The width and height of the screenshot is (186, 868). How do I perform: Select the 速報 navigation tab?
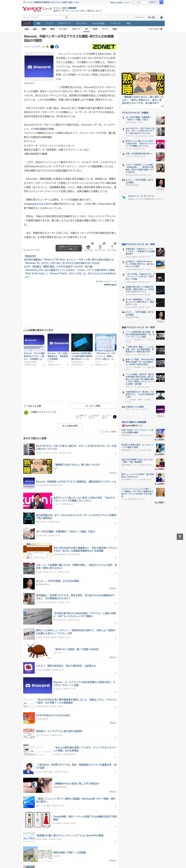click(x=38, y=24)
